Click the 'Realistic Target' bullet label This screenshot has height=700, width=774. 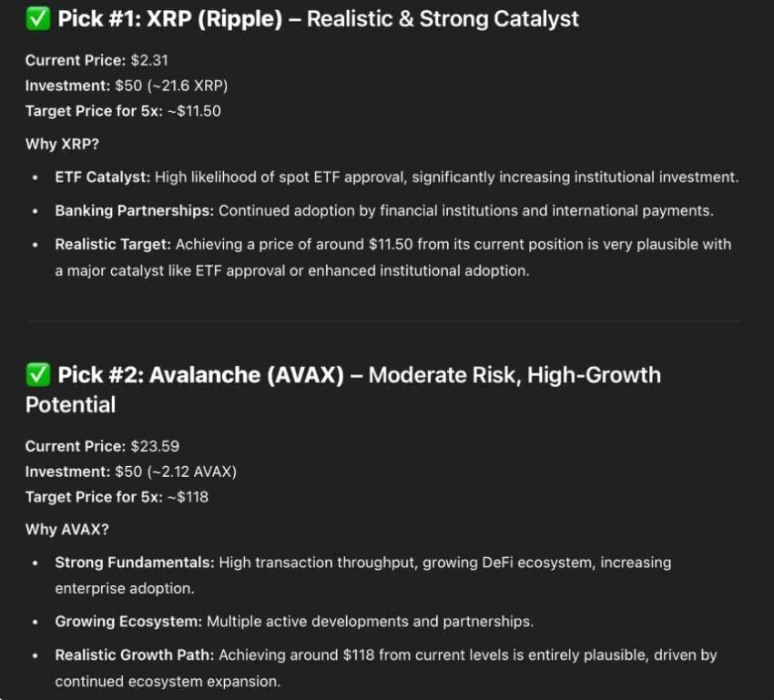click(x=113, y=244)
